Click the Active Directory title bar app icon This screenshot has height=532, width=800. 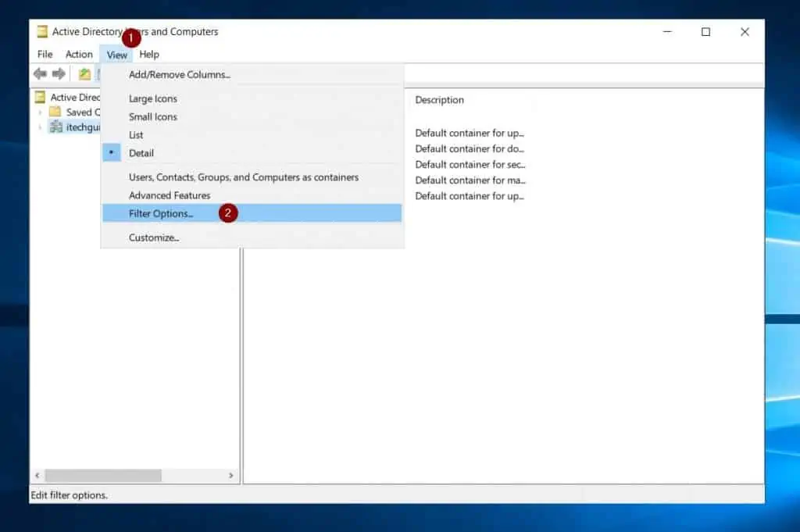click(x=42, y=31)
